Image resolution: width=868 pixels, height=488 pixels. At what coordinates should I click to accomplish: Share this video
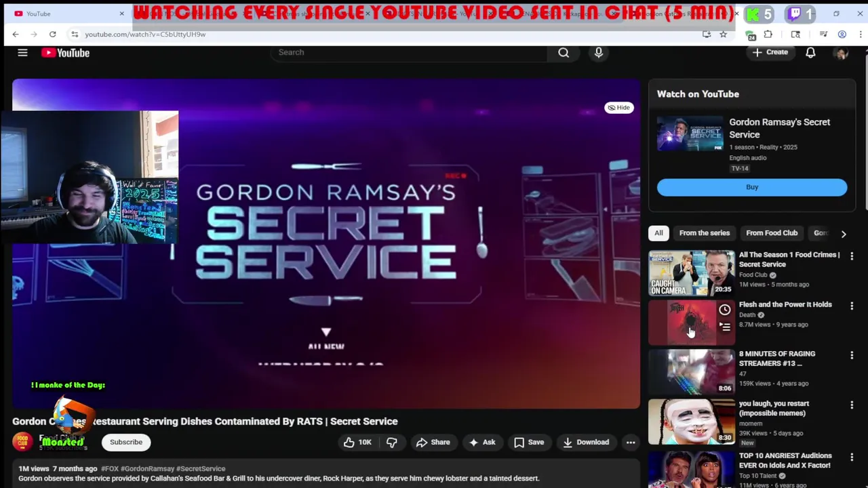point(433,442)
